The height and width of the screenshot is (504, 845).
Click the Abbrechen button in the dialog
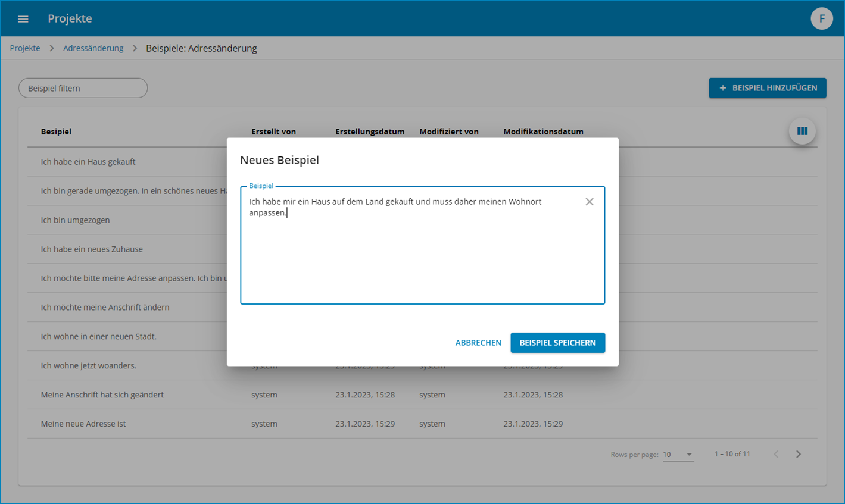(478, 343)
